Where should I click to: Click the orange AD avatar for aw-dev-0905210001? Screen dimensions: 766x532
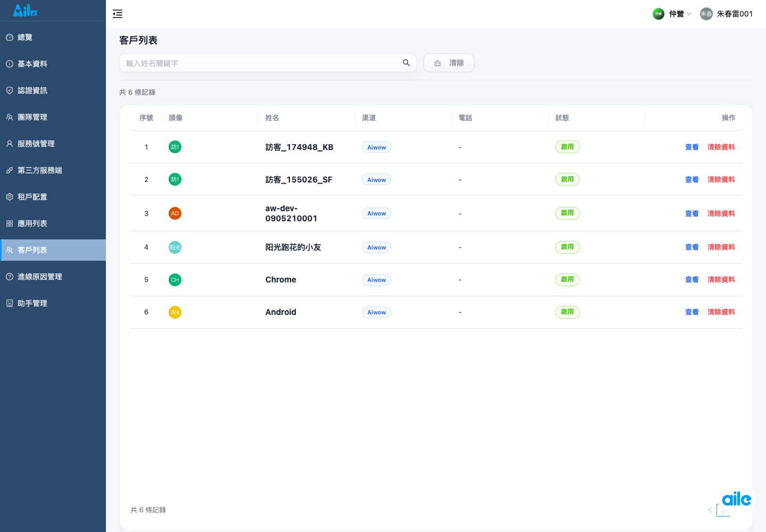[175, 213]
